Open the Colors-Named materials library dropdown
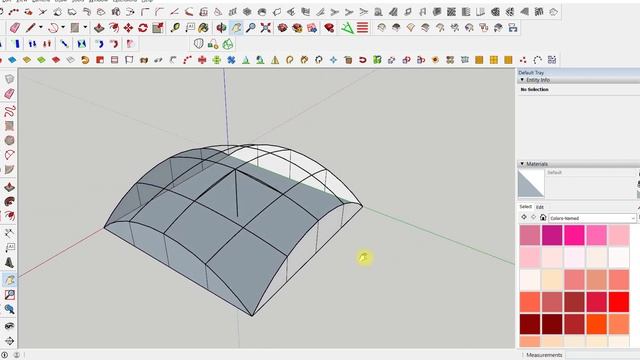Image resolution: width=640 pixels, height=360 pixels. coord(592,218)
